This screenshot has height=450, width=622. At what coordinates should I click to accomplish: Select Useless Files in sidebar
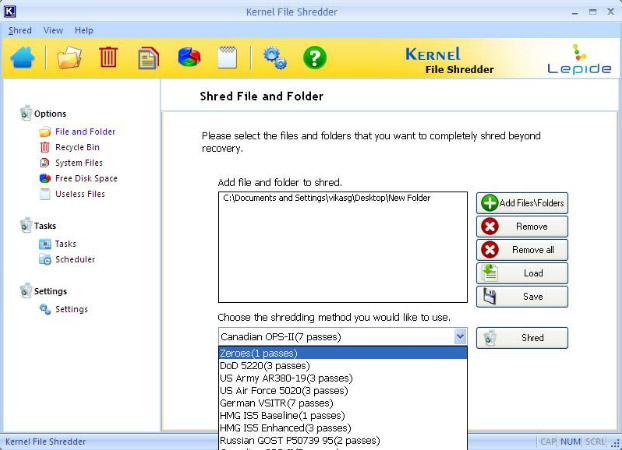(x=80, y=194)
